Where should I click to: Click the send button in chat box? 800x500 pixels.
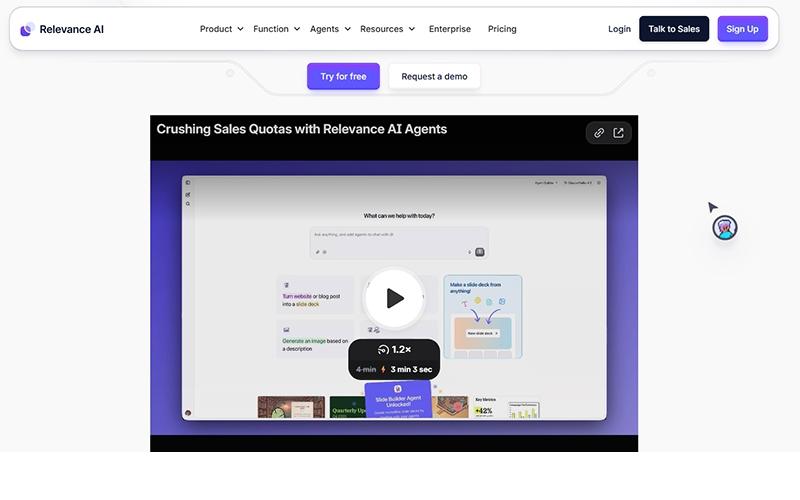(x=480, y=252)
